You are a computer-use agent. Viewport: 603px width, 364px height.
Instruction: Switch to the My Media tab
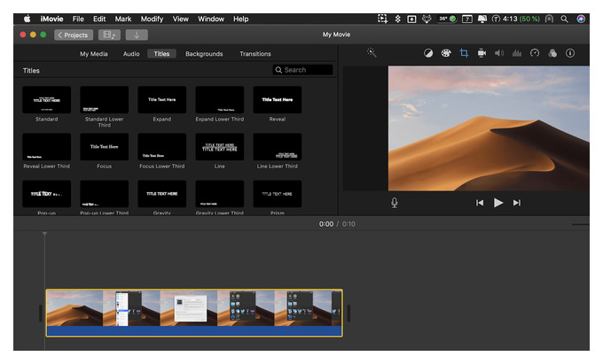coord(94,54)
